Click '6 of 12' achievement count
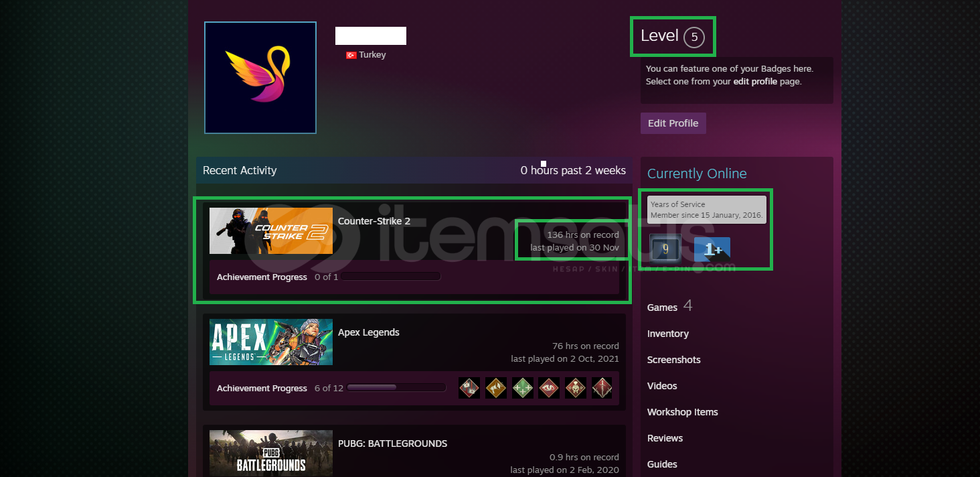Screen dimensions: 980x477 point(329,389)
